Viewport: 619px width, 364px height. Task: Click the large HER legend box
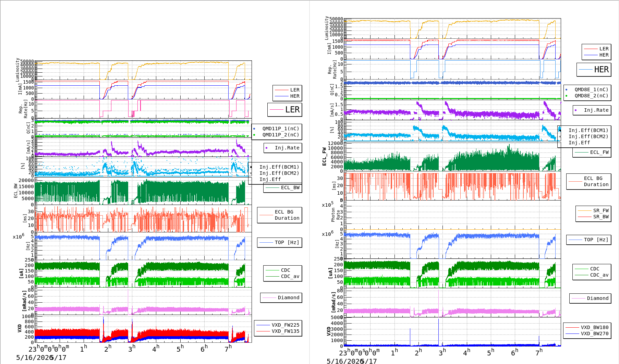[594, 70]
